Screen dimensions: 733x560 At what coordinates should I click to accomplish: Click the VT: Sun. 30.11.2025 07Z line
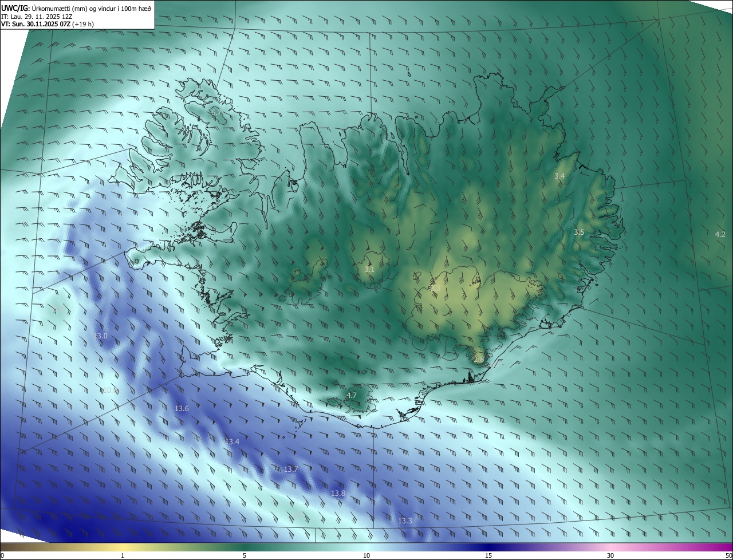(48, 24)
